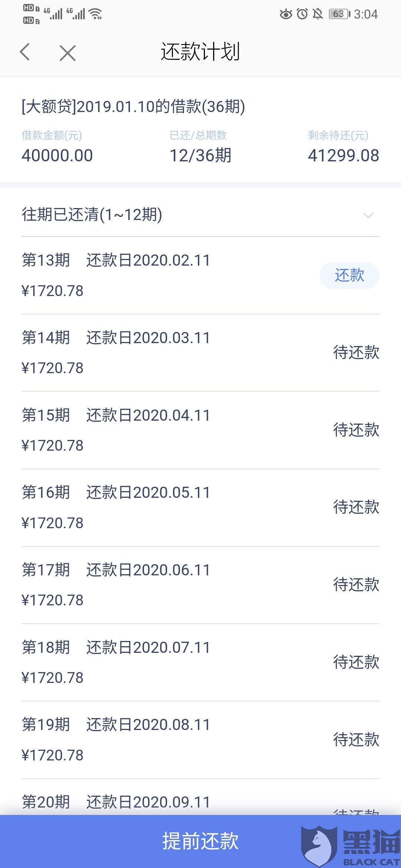Open the 第16期 待还款 status
The height and width of the screenshot is (868, 401).
[x=356, y=507]
